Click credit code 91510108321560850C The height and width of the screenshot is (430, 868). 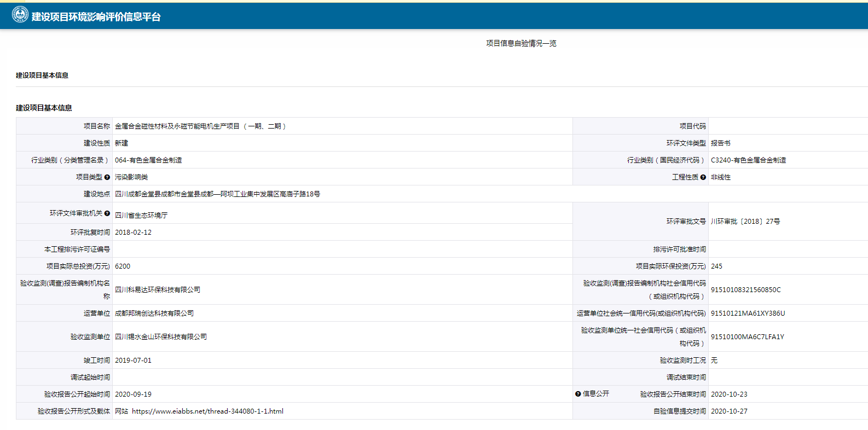[746, 290]
